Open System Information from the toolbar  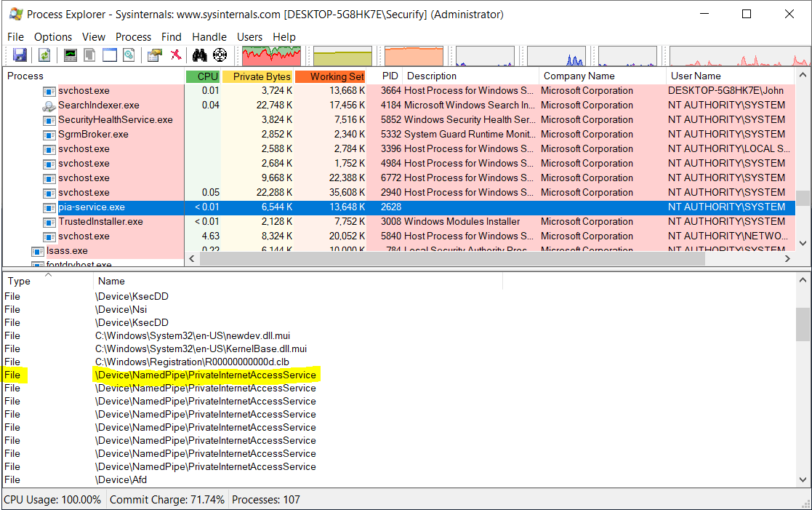pos(71,55)
